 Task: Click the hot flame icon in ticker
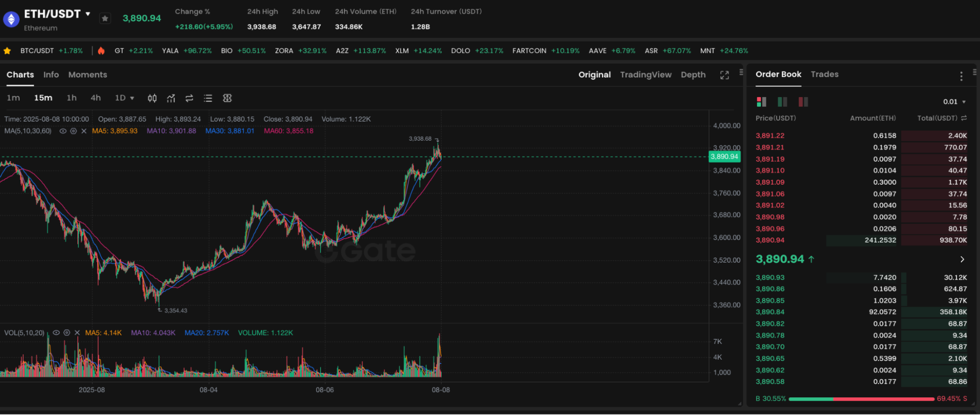click(x=101, y=51)
